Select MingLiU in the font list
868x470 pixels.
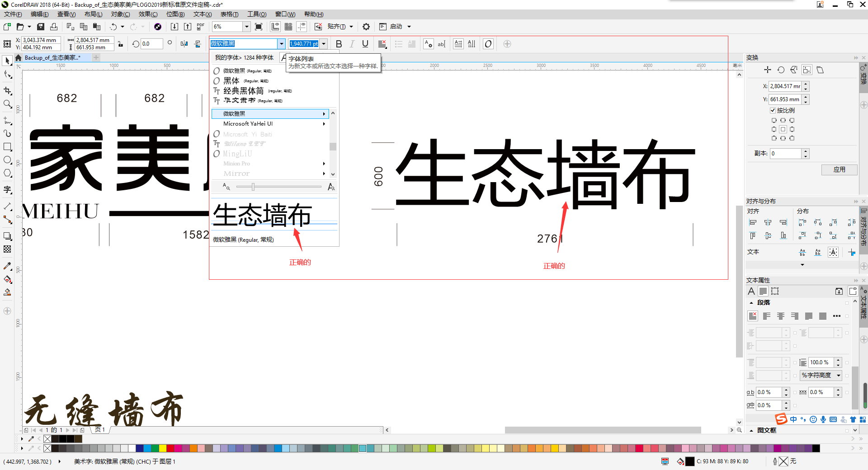pyautogui.click(x=237, y=154)
